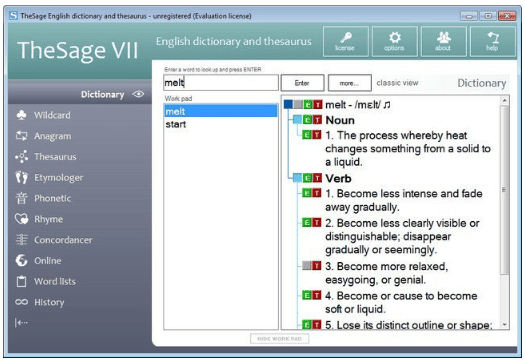This screenshot has width=525, height=360.
Task: Click the definitions scroll-up arrow
Action: [504, 100]
